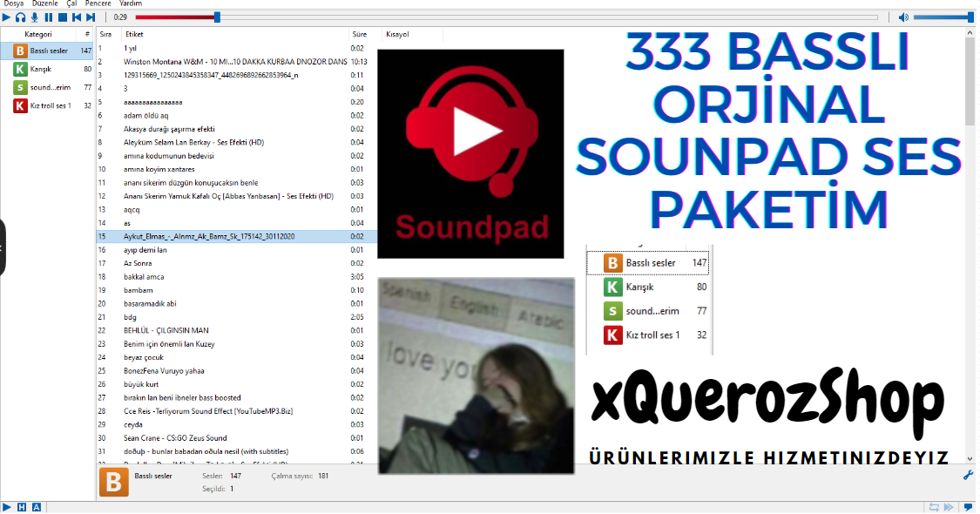Click the volume slider handle
The width and height of the screenshot is (980, 514).
[x=970, y=17]
